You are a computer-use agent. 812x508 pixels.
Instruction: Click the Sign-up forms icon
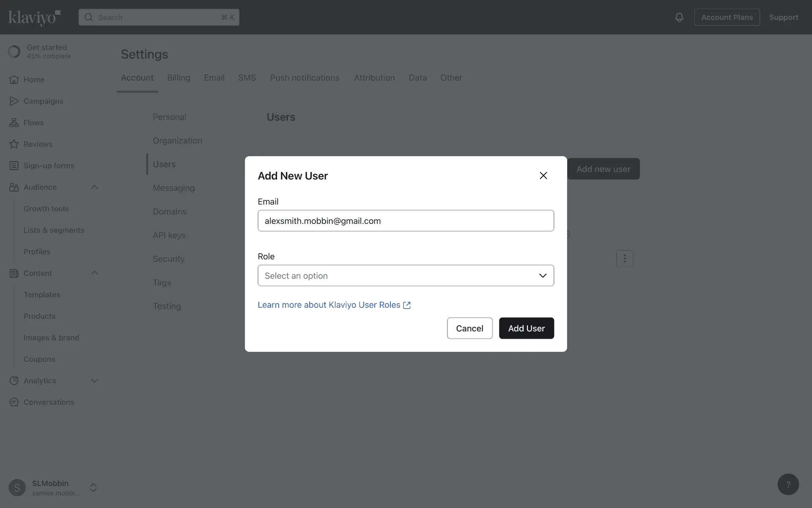14,166
